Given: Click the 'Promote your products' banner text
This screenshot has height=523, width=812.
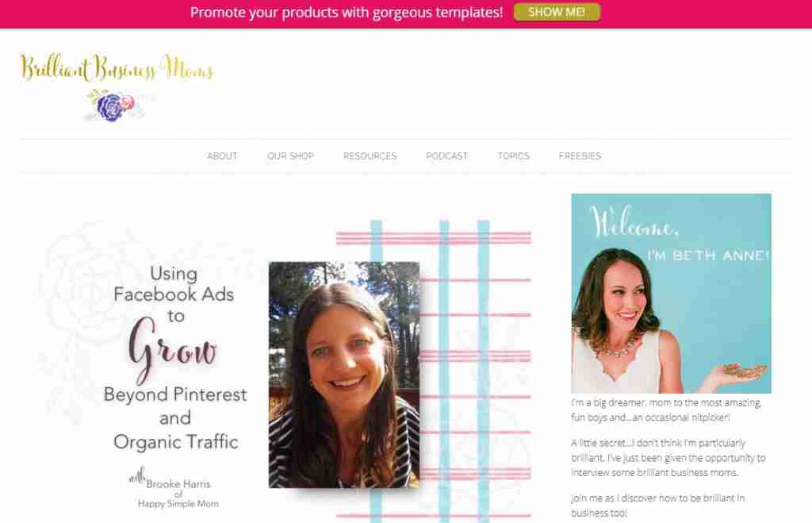Looking at the screenshot, I should [x=347, y=13].
